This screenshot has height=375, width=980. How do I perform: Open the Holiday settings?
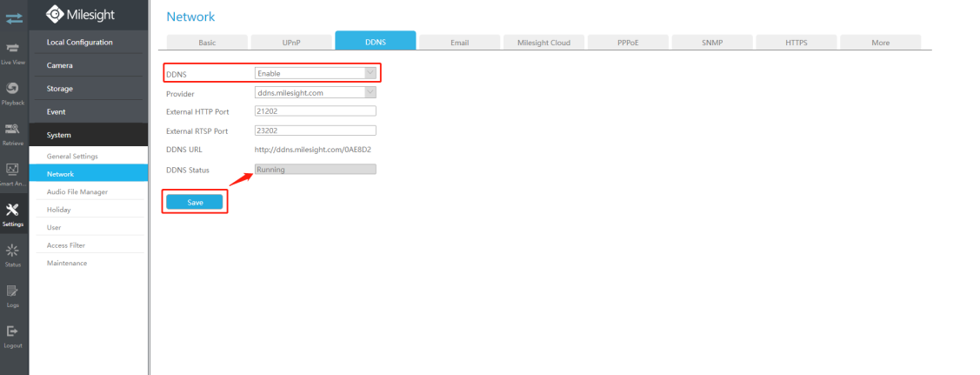(x=89, y=210)
